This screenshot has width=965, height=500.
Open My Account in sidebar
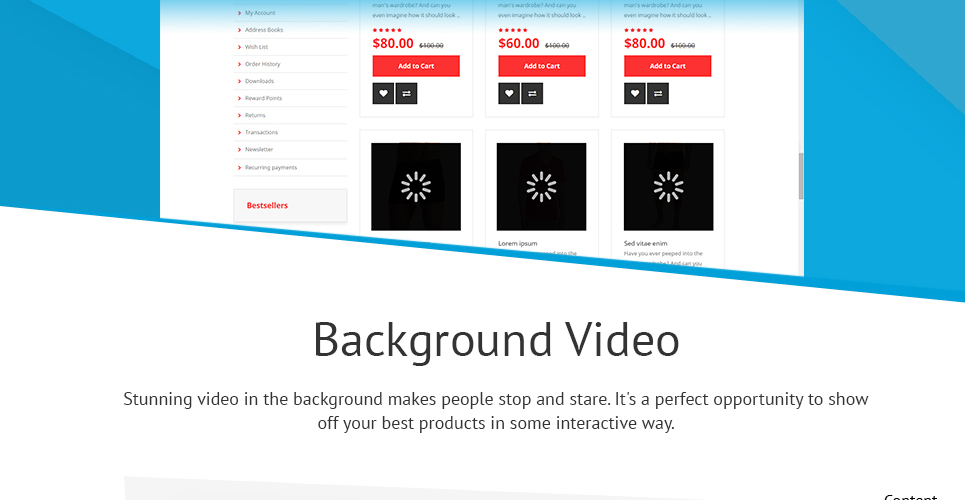(260, 13)
